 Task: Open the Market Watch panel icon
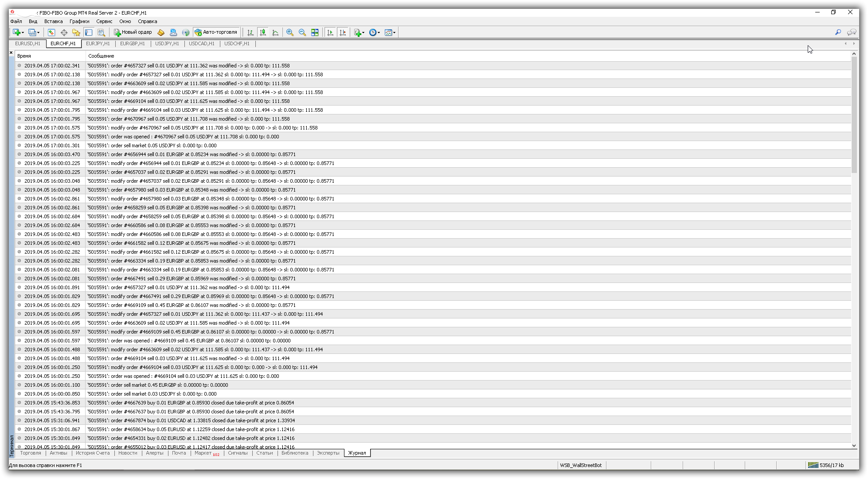pos(51,32)
